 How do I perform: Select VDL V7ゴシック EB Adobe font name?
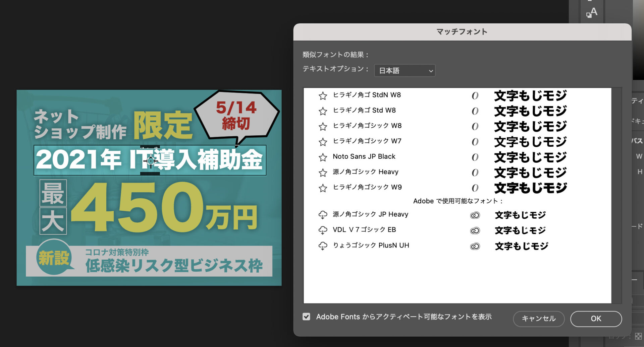pyautogui.click(x=364, y=230)
